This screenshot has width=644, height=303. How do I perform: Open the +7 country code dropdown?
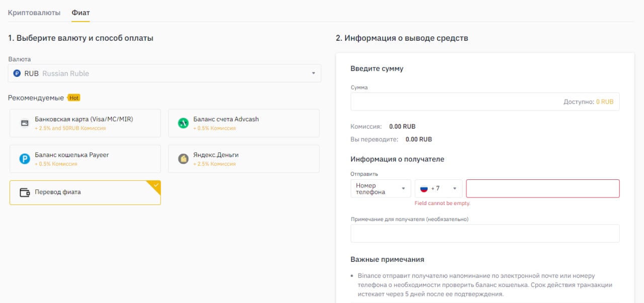tap(438, 188)
